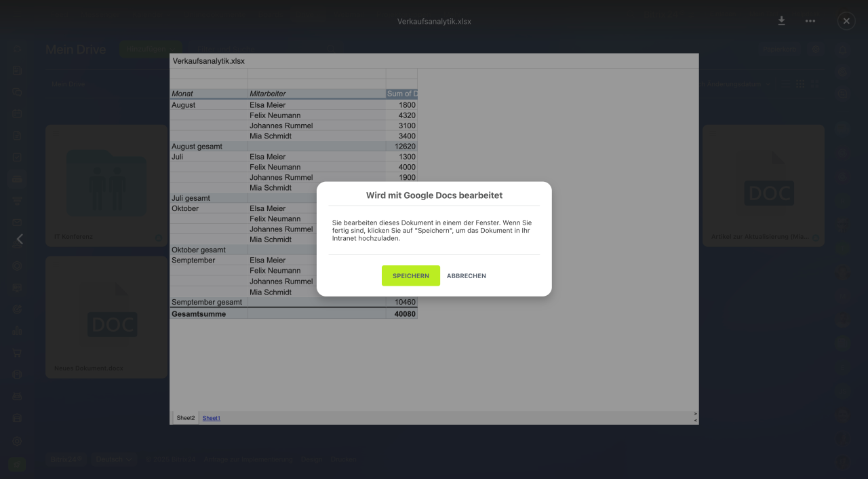The image size is (868, 479).
Task: Click the green Speichern button
Action: coord(411,275)
